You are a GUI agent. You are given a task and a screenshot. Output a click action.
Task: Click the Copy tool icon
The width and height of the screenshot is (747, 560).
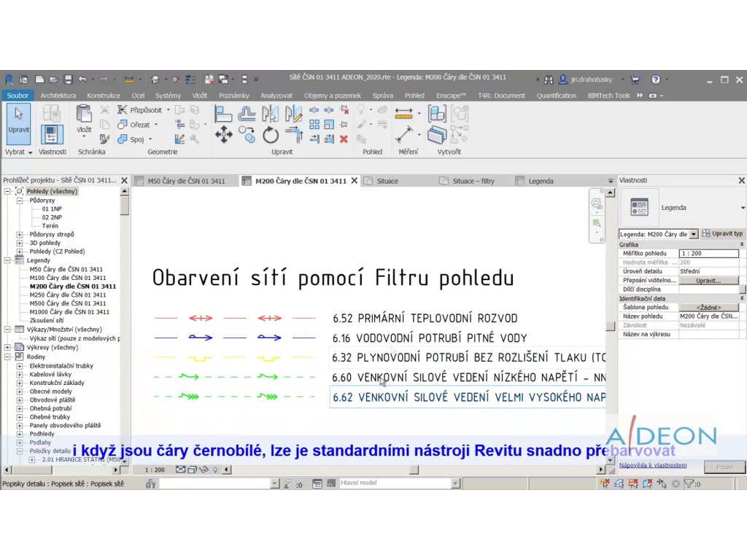(x=247, y=134)
